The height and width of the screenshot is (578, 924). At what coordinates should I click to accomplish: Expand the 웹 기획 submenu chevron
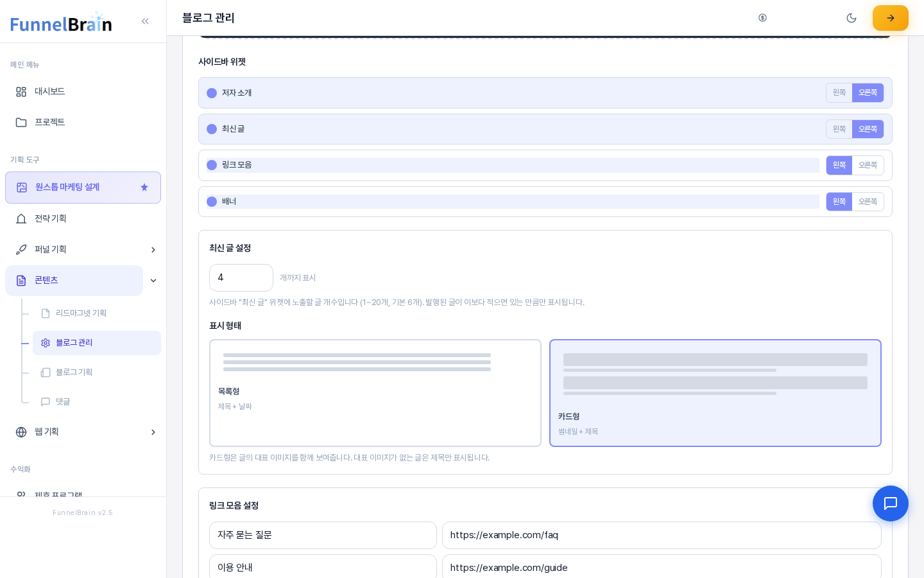pyautogui.click(x=153, y=432)
